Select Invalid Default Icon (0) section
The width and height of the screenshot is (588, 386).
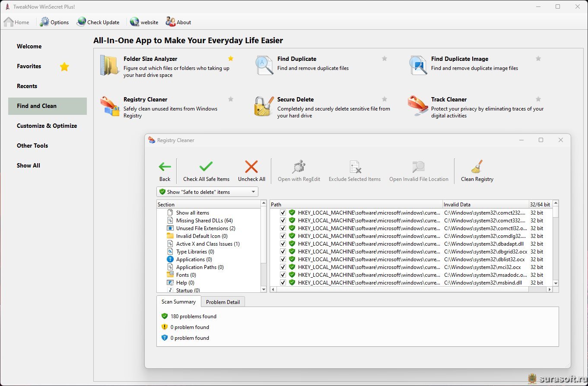202,236
